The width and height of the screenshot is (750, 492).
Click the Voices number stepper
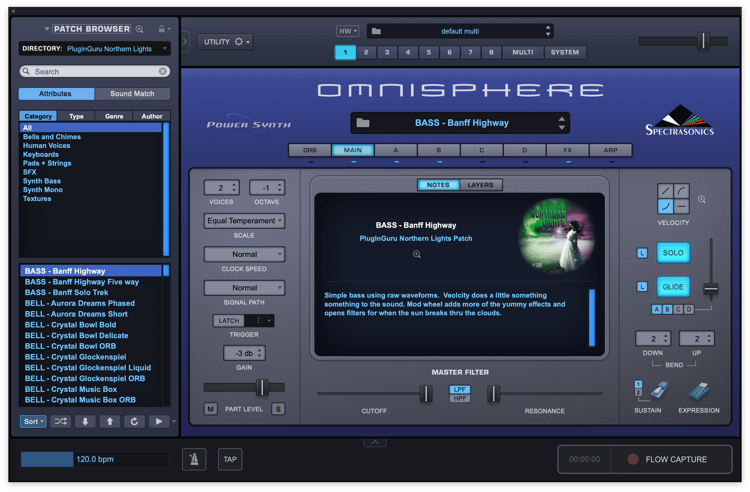[x=221, y=187]
